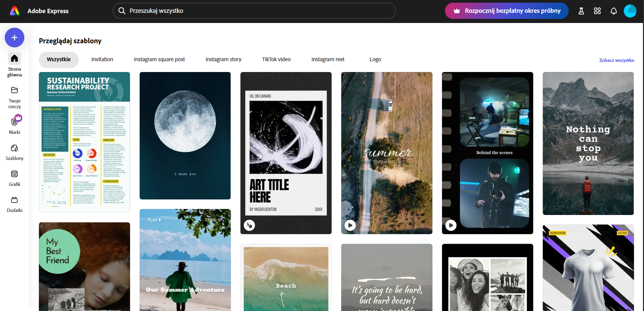Open Marki brands icon in sidebar

click(15, 122)
